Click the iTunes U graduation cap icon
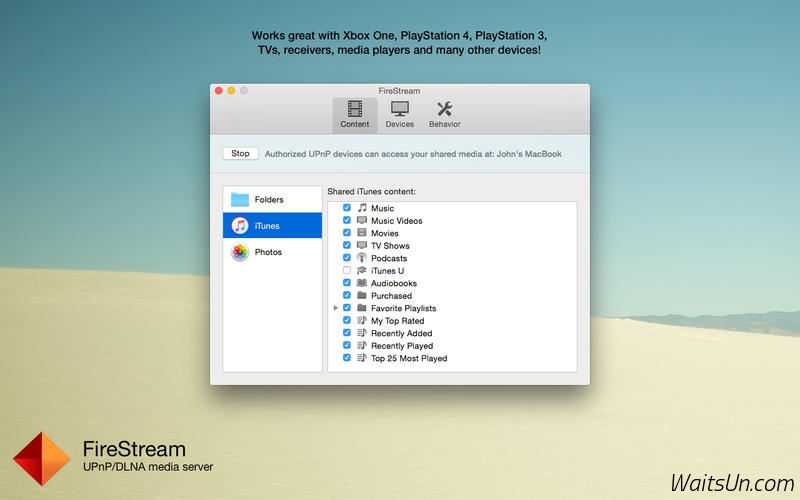This screenshot has height=500, width=800. click(362, 270)
